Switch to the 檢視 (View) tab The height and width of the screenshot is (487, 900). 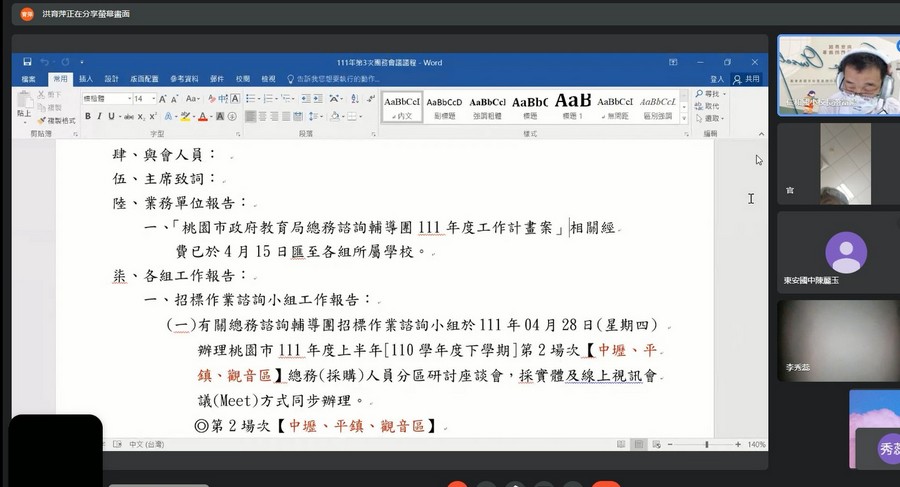[268, 79]
